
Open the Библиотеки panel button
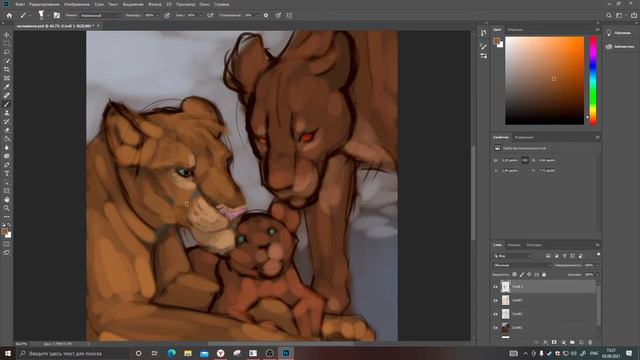click(620, 46)
